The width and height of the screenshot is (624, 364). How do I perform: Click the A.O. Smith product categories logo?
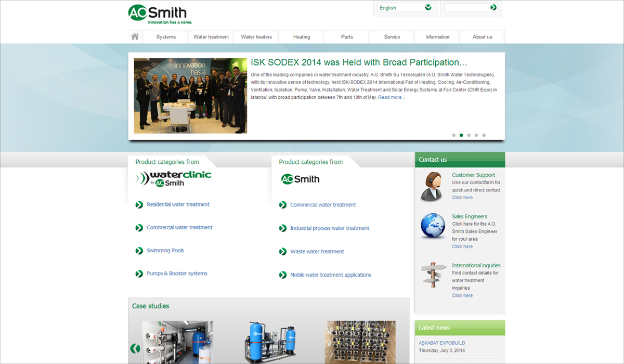tap(300, 179)
